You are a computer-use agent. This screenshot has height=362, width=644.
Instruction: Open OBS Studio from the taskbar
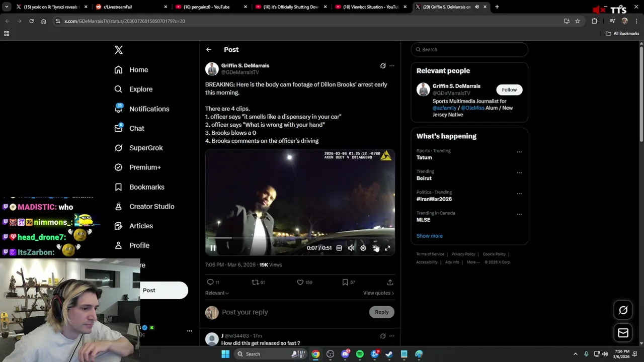[x=330, y=354]
